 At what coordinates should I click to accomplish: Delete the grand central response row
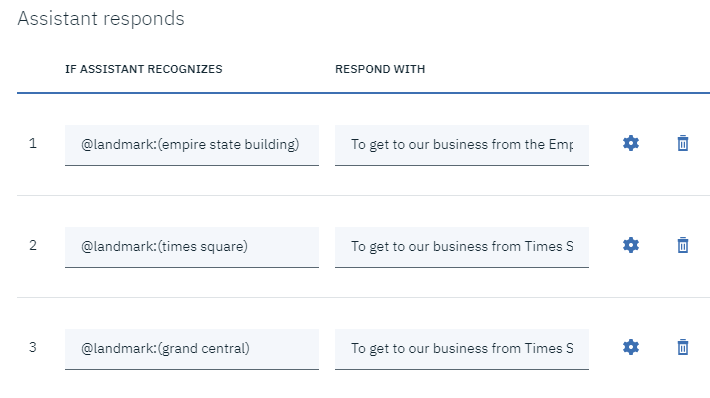pyautogui.click(x=683, y=347)
